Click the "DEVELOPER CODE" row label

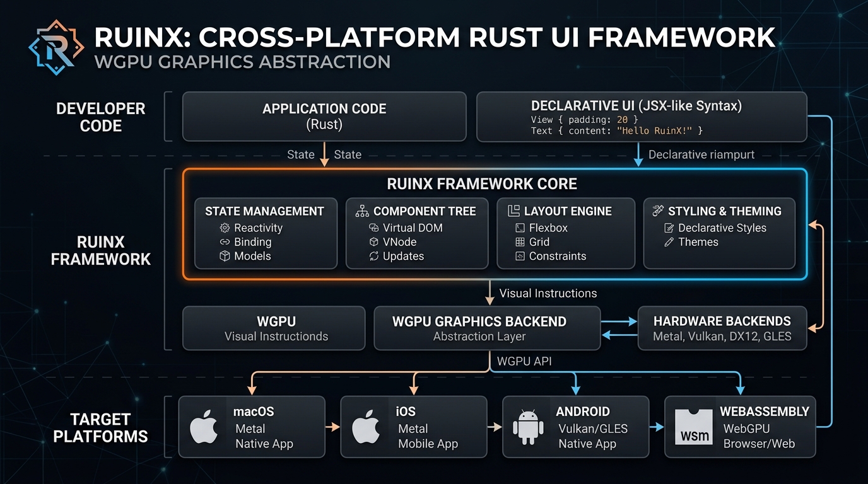pos(101,117)
